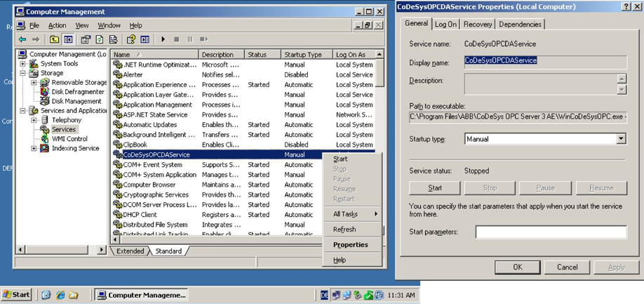644x304 pixels.
Task: Sort services by Name column header
Action: (155, 54)
